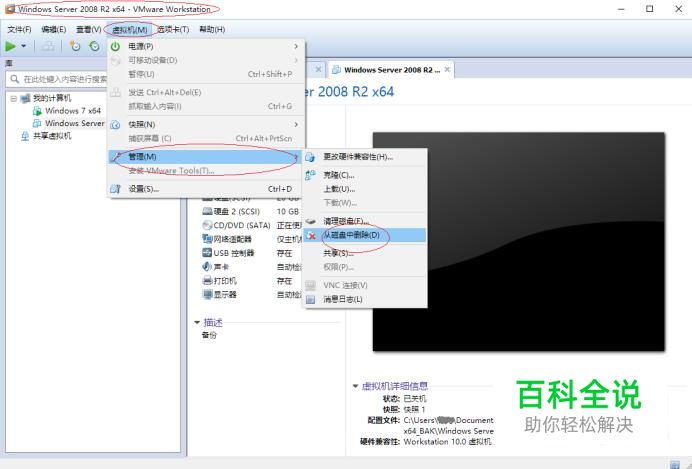
Task: Select 我的计算机 in the library tree
Action: pyautogui.click(x=52, y=98)
